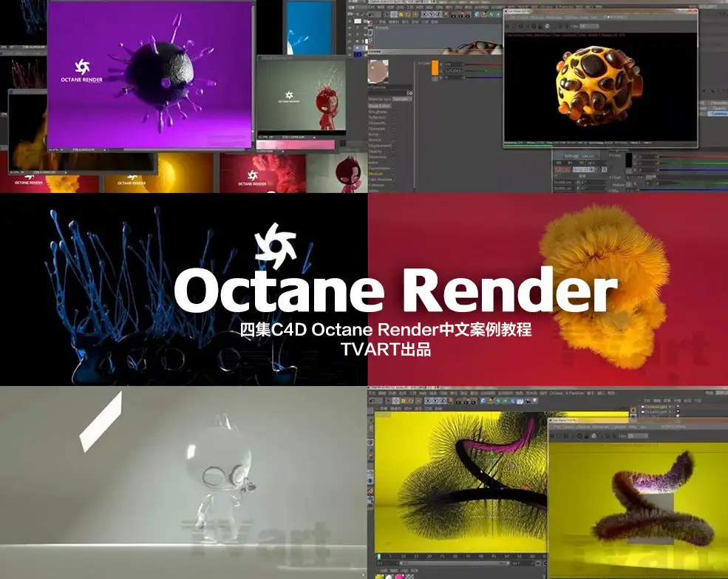Toggle lock icon in top Live Viewer toolbar
The height and width of the screenshot is (579, 728).
tap(540, 27)
